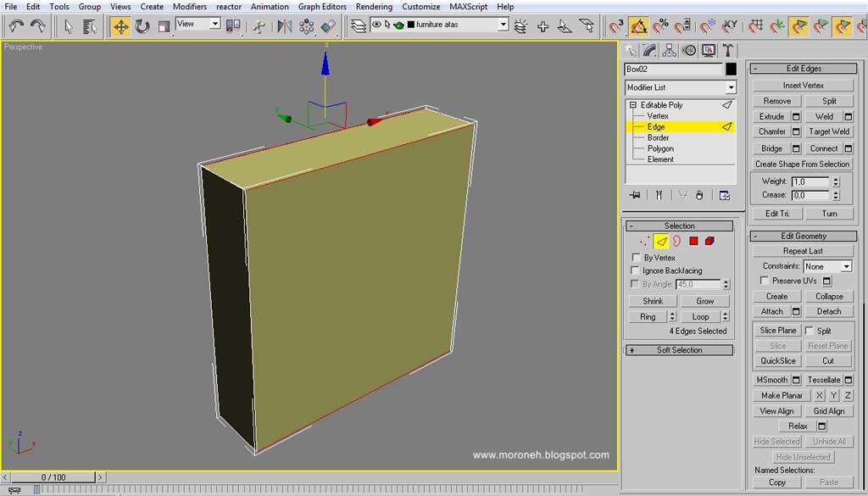
Task: Switch to Vertex sub-object selection icon
Action: pos(644,242)
